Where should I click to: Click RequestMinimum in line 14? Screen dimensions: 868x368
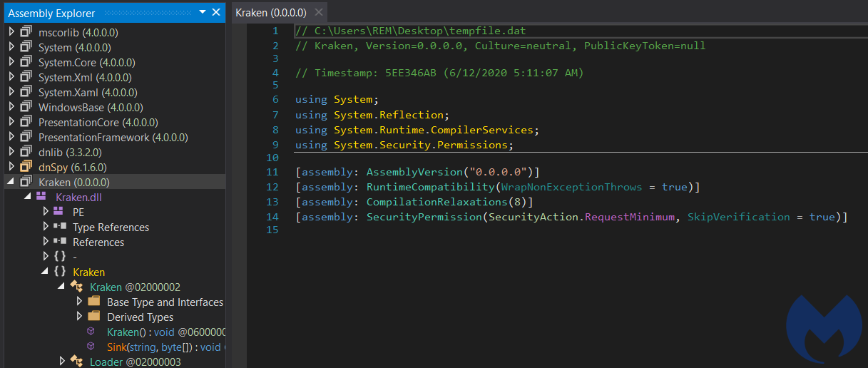click(x=630, y=217)
